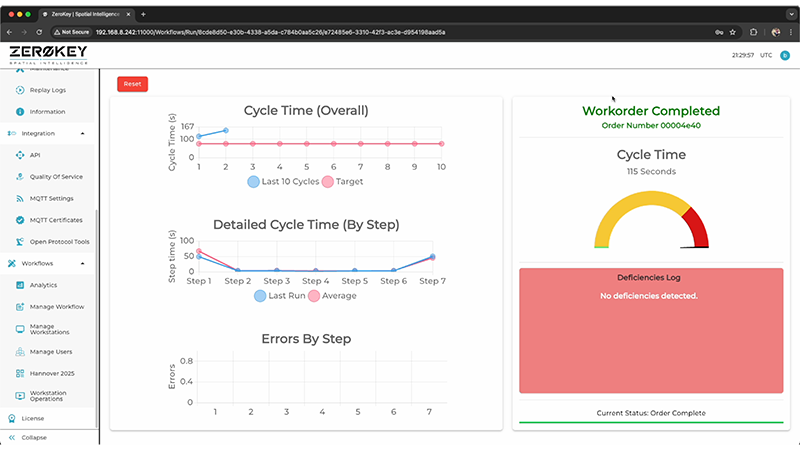800x450 pixels.
Task: Launch Open Protocol Tools
Action: pos(59,242)
